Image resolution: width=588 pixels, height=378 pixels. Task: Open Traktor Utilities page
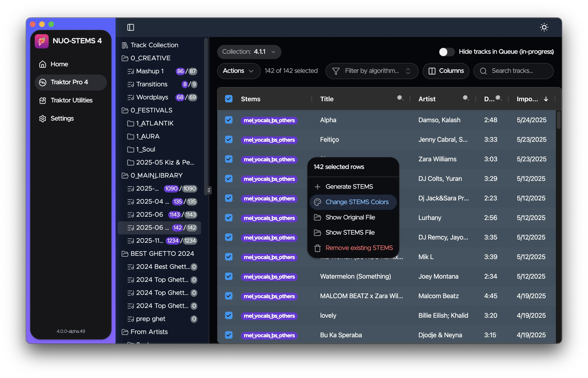[71, 100]
